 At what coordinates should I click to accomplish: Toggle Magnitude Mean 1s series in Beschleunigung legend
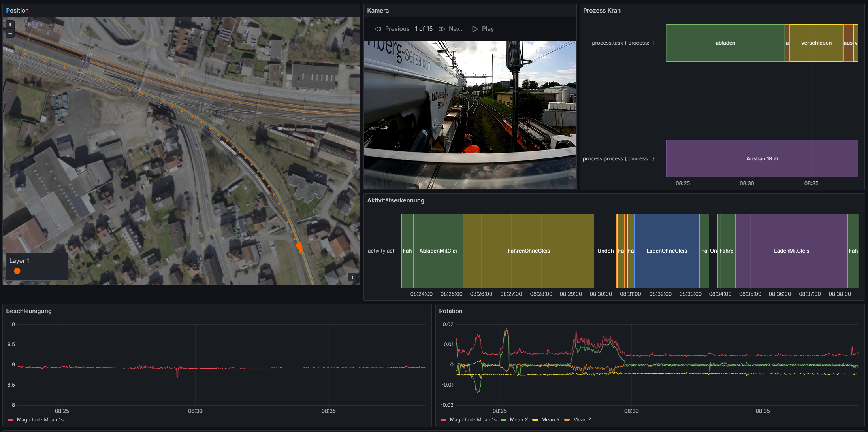click(40, 420)
